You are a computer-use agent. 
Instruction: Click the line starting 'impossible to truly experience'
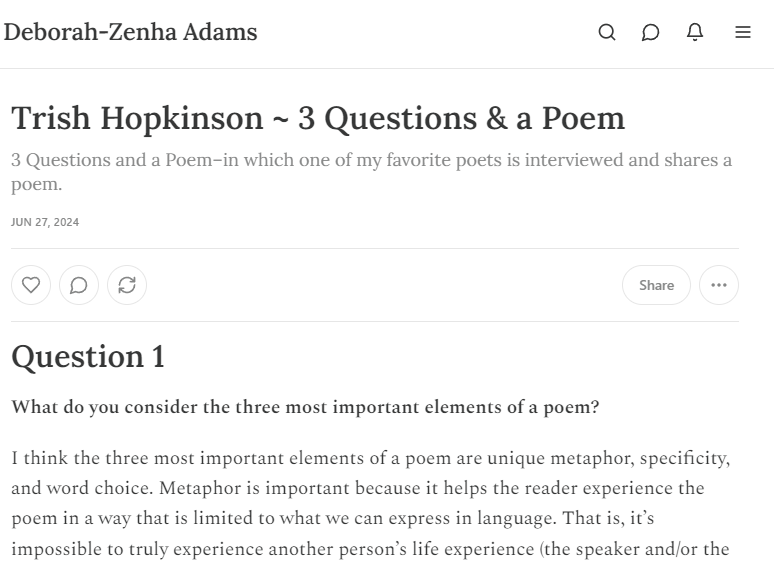(369, 549)
